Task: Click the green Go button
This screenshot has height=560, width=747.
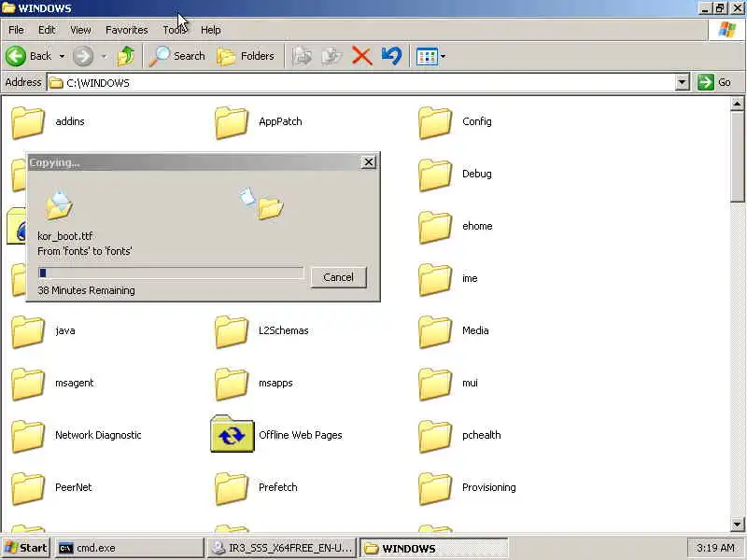Action: pyautogui.click(x=714, y=82)
